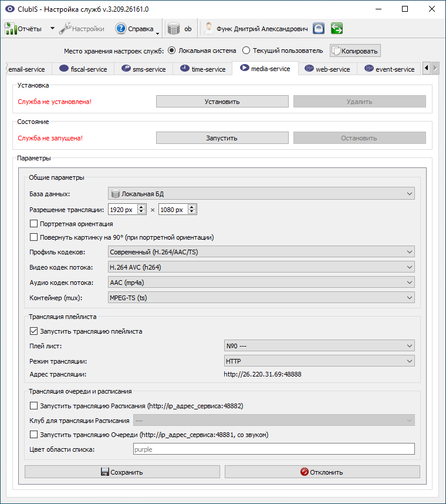Screen dimensions: 446x504
Task: Click the broadcast address http://26.220.31.69:48888
Action: [x=262, y=374]
